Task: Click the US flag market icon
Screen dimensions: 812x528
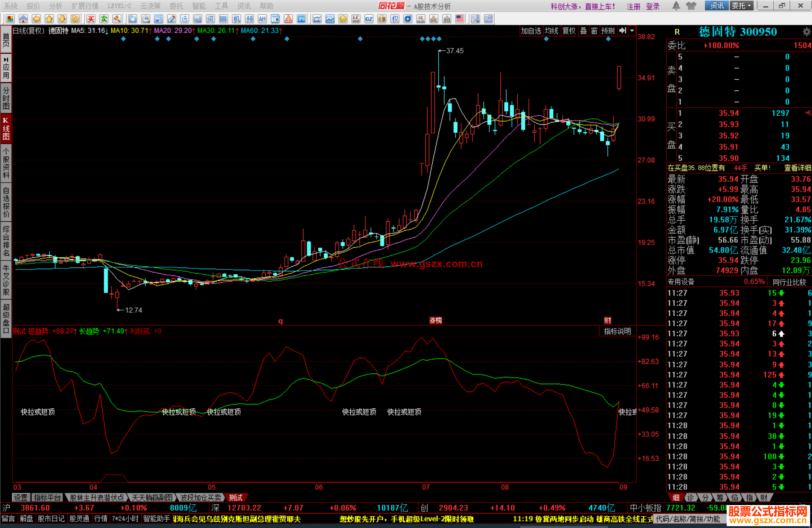Action: (x=459, y=19)
